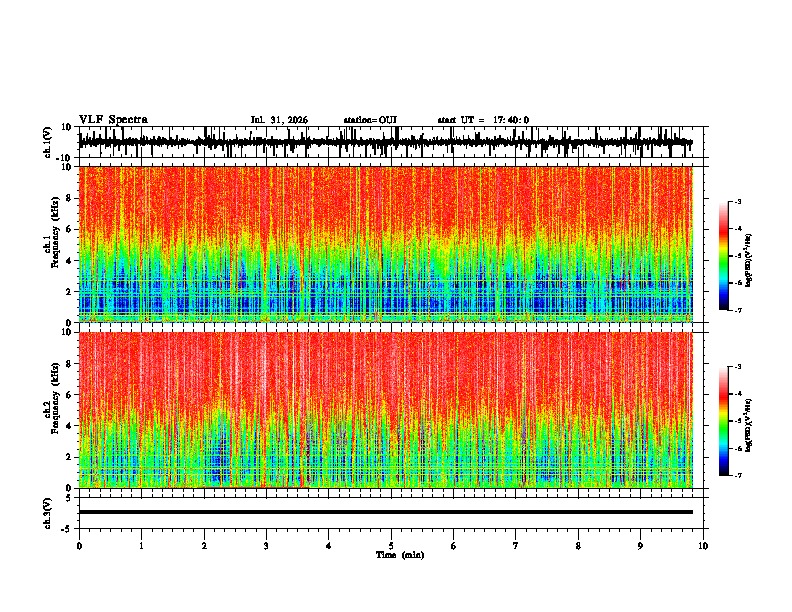Screen dimensions: 792x612
Task: Click the ch.2 spectrogram color scale bar
Action: click(x=724, y=421)
